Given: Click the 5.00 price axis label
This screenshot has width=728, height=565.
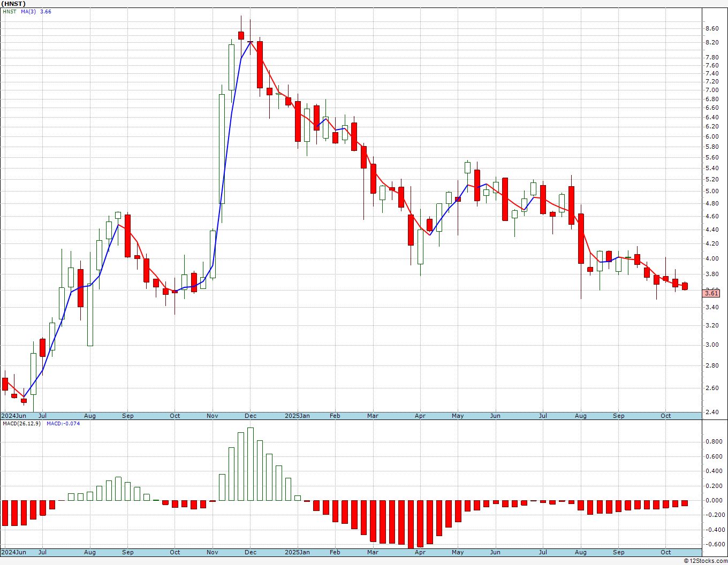Looking at the screenshot, I should tap(712, 191).
